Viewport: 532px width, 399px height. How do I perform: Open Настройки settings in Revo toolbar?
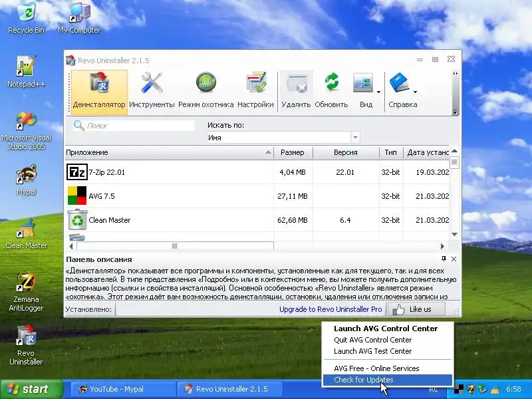tap(255, 92)
